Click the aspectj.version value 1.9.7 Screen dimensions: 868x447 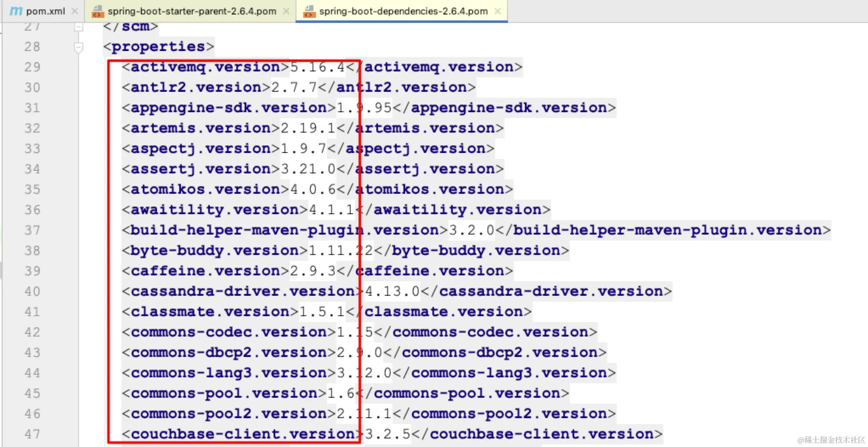(304, 149)
